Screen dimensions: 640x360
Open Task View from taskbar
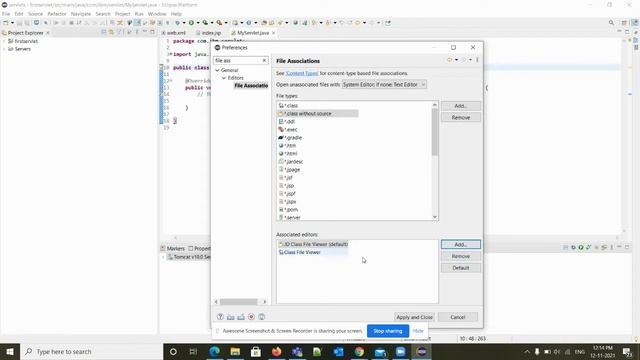[x=193, y=351]
